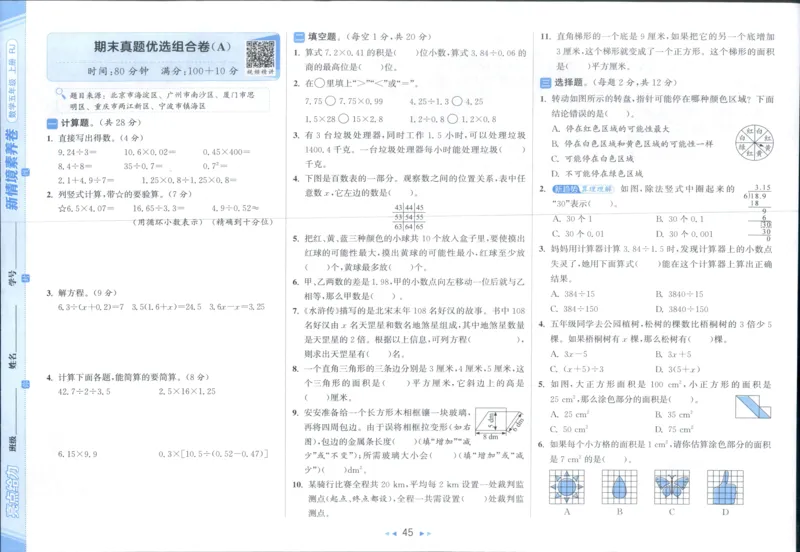This screenshot has height=552, width=800.
Task: Go to the previous page arrow beside 45
Action: (x=391, y=533)
